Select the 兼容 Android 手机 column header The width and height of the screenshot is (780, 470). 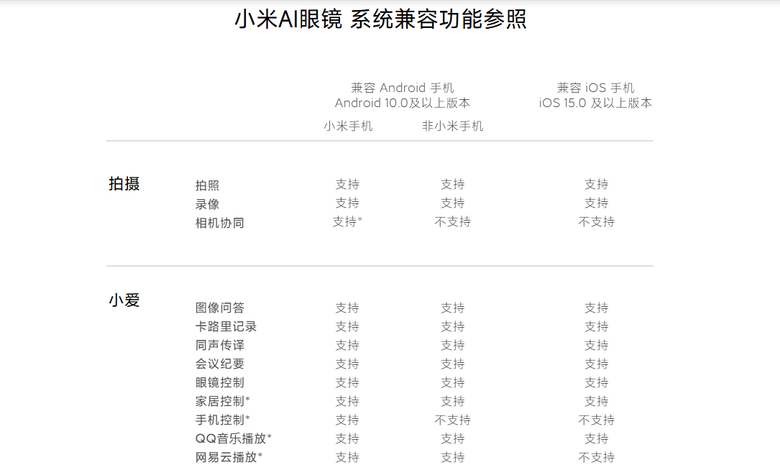[x=402, y=88]
